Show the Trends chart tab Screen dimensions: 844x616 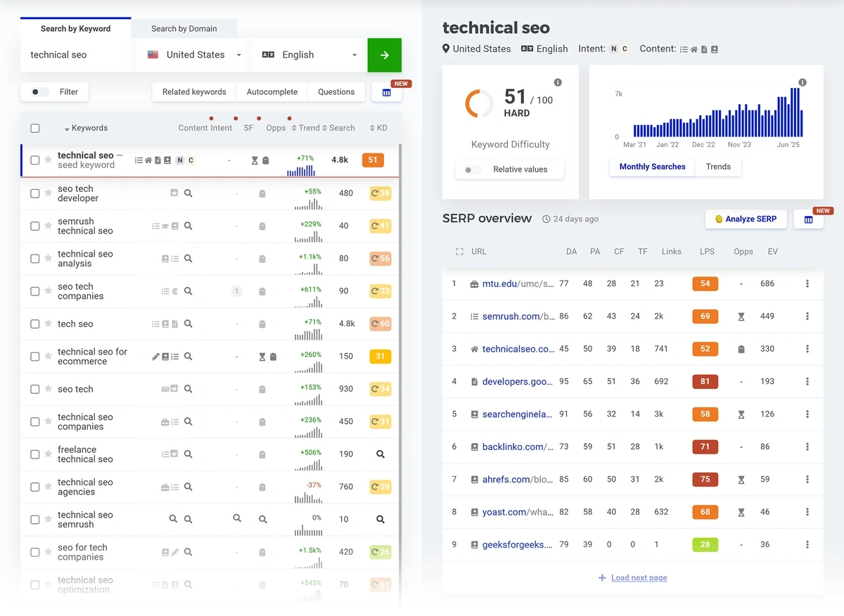pos(718,167)
